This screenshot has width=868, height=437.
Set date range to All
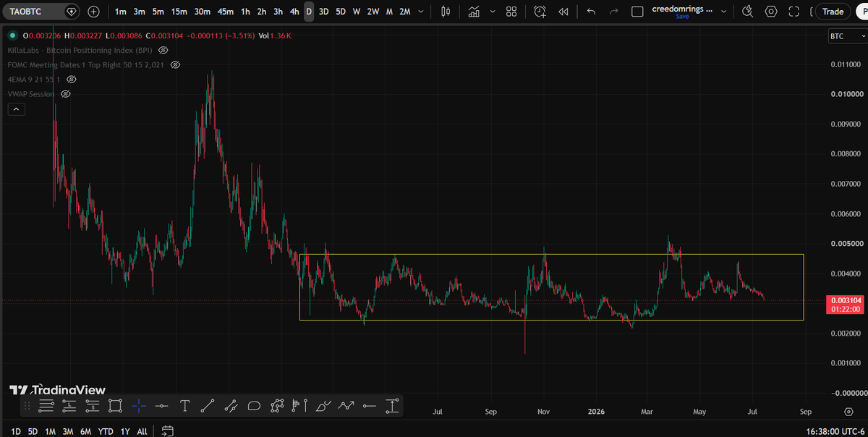tap(142, 431)
